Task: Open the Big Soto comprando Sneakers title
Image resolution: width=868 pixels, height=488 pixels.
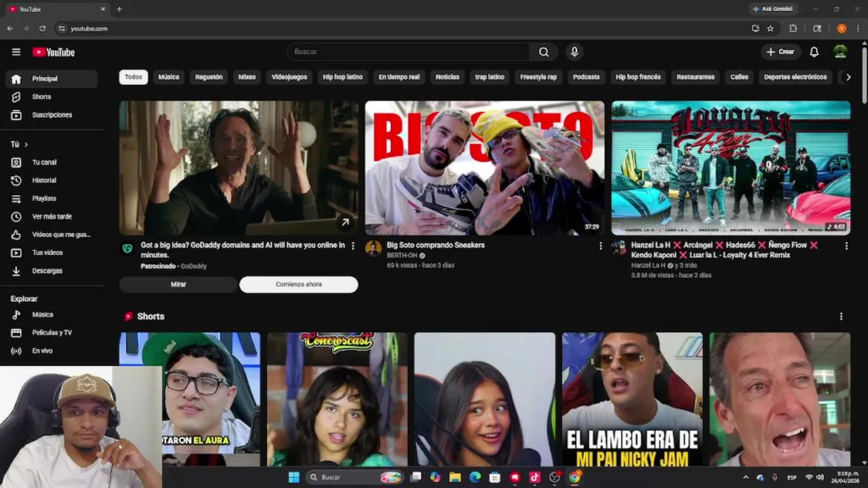Action: (x=435, y=245)
